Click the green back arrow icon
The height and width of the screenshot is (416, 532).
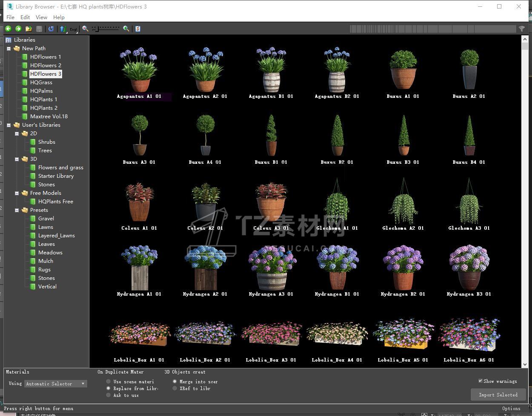click(x=8, y=28)
